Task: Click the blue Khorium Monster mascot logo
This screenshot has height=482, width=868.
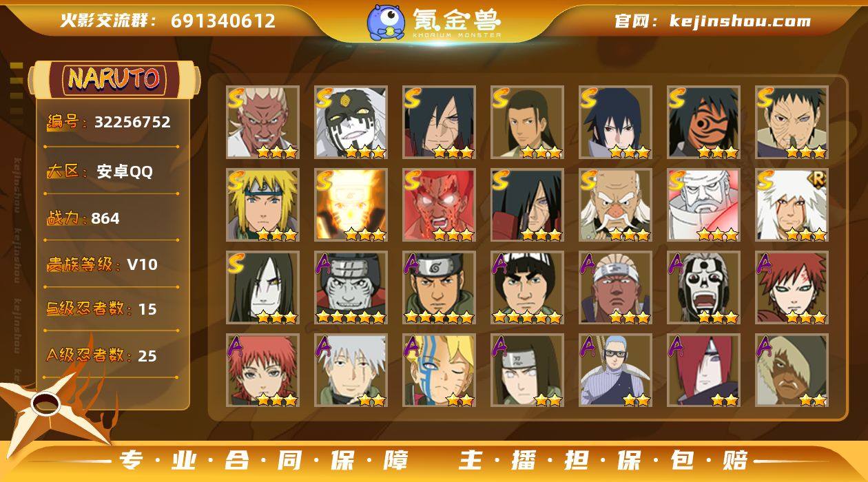Action: (x=386, y=22)
